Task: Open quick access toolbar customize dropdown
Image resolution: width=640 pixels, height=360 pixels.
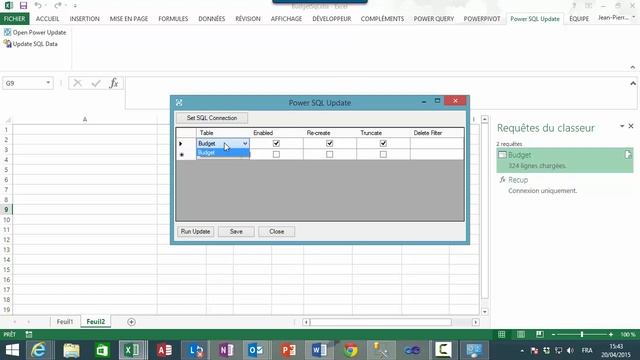Action: (x=75, y=6)
